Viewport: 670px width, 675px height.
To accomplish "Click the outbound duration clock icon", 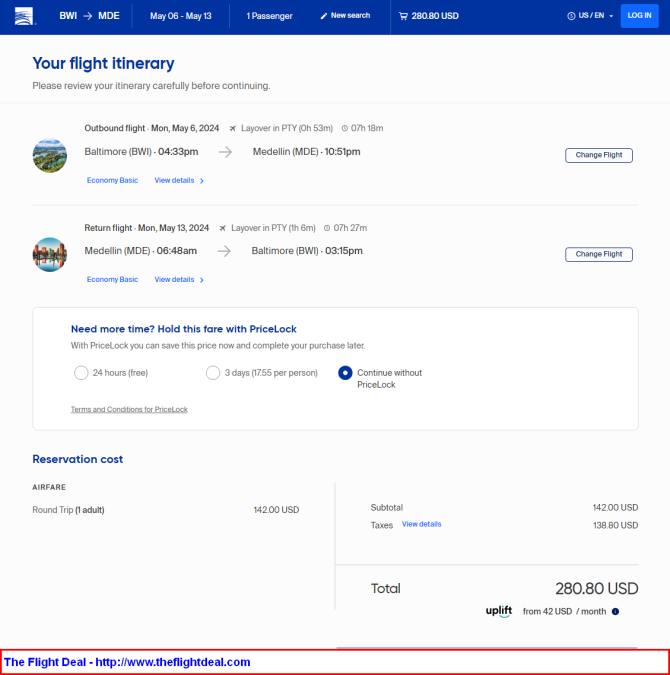I will coord(344,128).
